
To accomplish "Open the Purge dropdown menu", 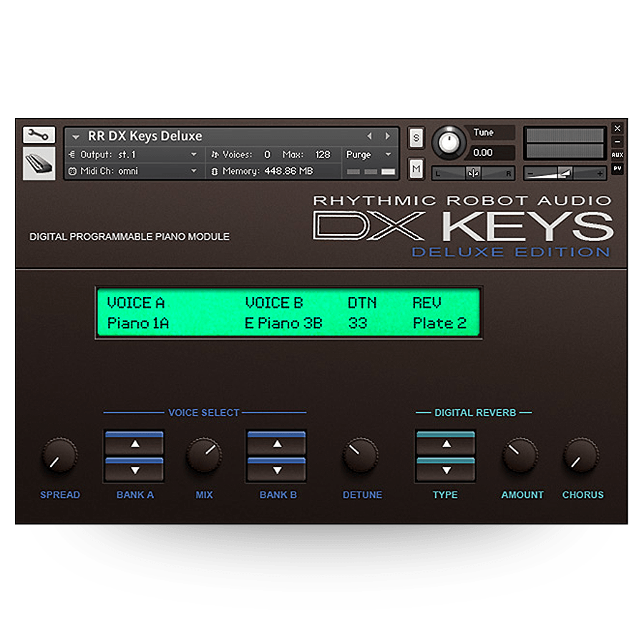I will [369, 155].
